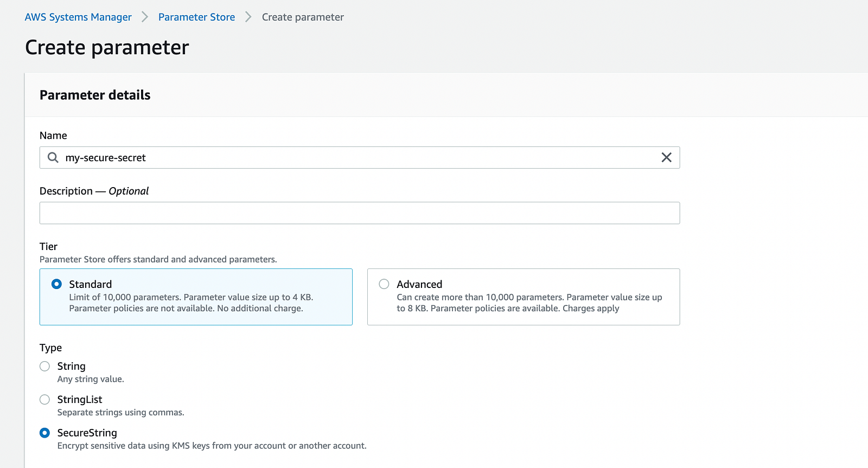Go to Parameter Store breadcrumb link

click(x=196, y=17)
